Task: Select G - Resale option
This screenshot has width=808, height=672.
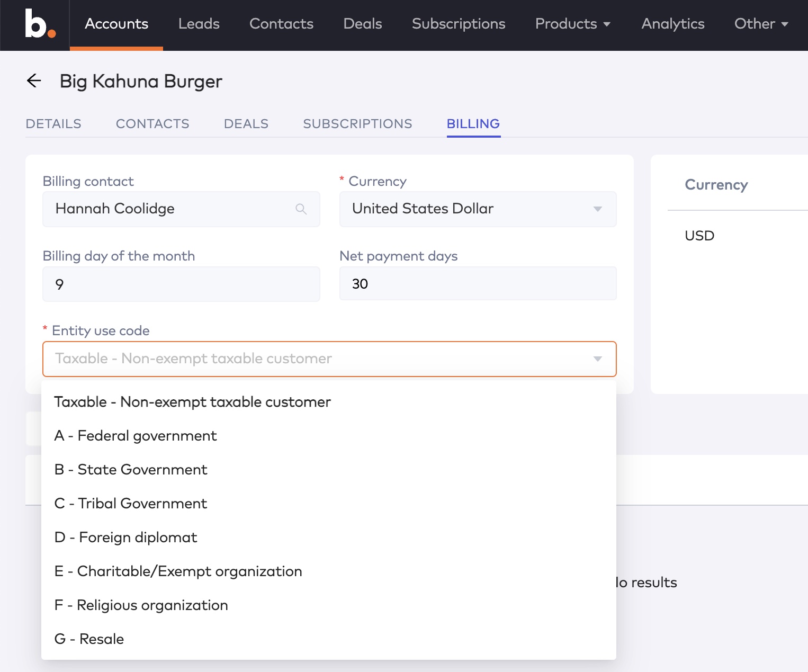Action: 329,639
